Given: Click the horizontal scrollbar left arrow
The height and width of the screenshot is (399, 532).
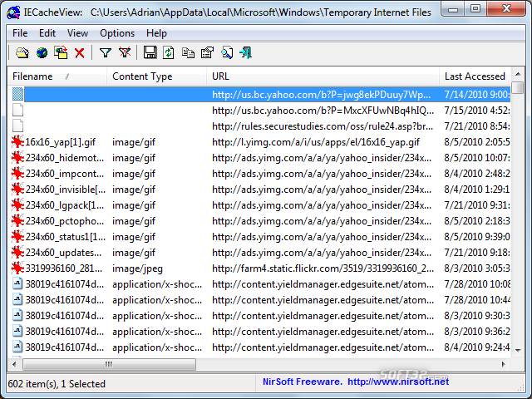Looking at the screenshot, I should tap(14, 364).
